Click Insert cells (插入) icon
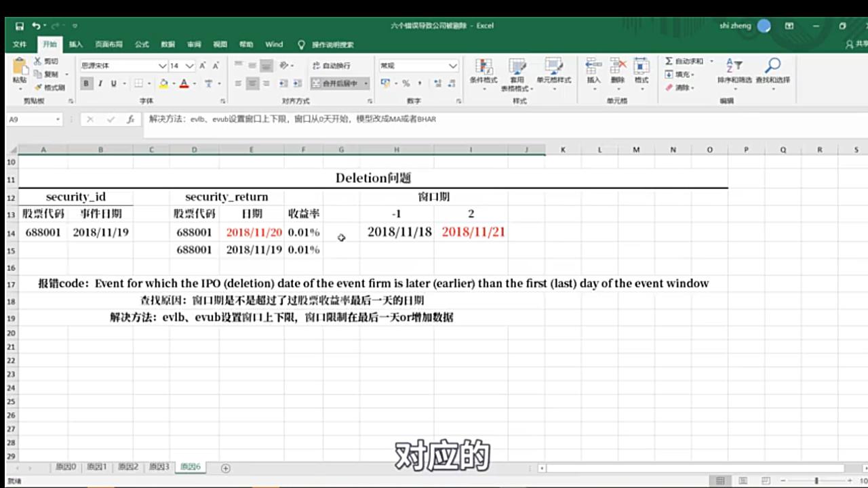Viewport: 868px width, 488px height. [x=594, y=71]
